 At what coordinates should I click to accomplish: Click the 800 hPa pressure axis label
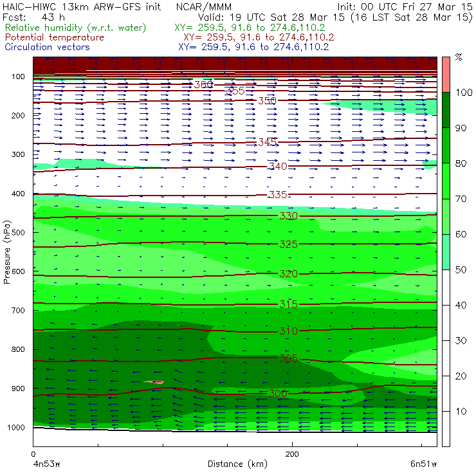click(x=18, y=349)
